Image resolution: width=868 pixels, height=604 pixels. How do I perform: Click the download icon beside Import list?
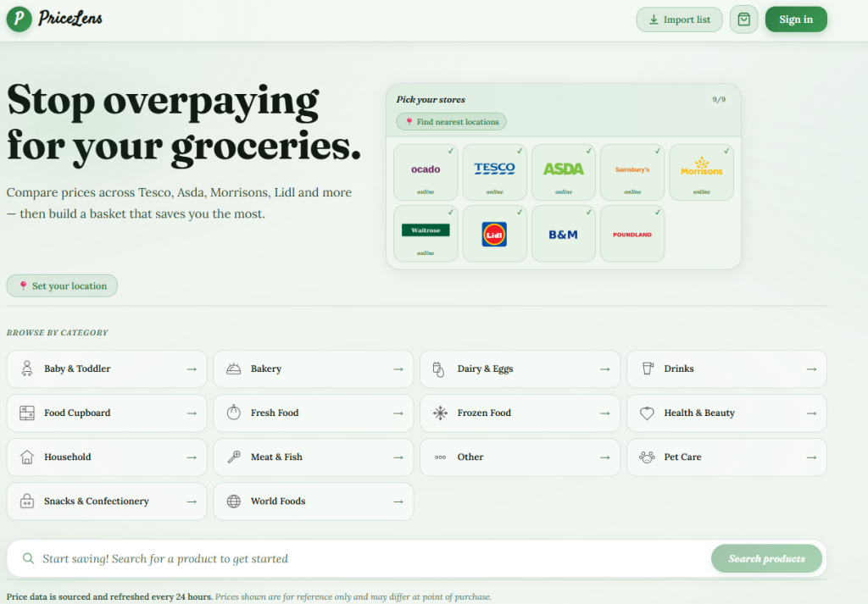(x=654, y=19)
